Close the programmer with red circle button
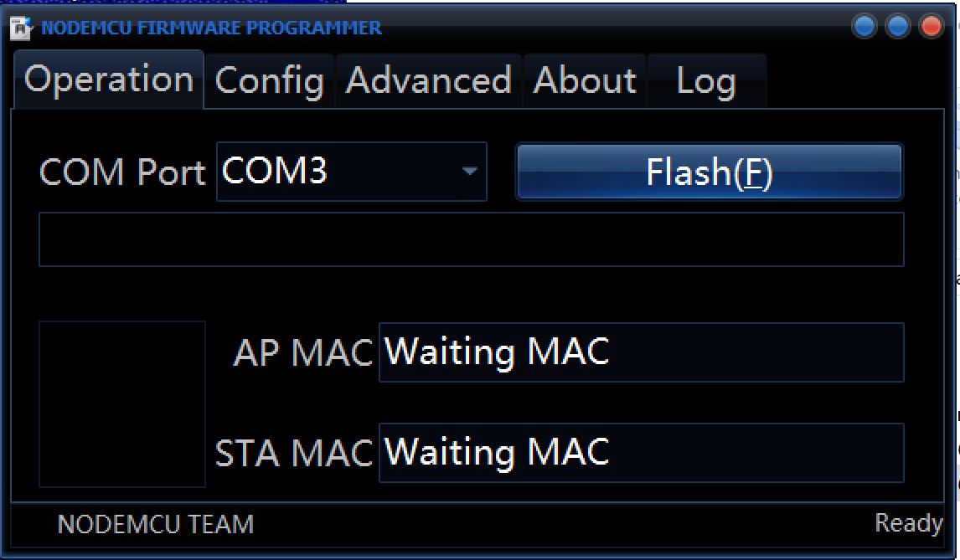Image resolution: width=960 pixels, height=560 pixels. pos(932,27)
